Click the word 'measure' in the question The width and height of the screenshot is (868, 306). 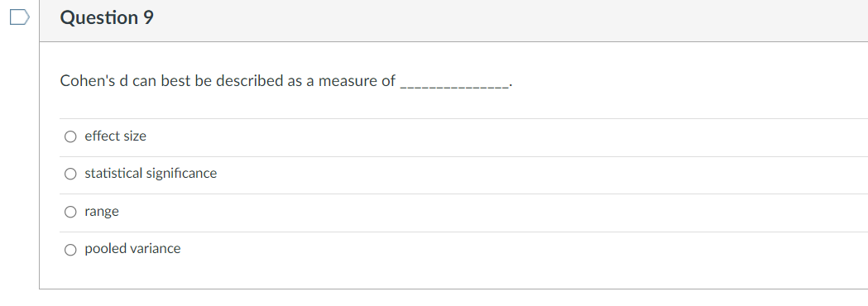tap(348, 81)
